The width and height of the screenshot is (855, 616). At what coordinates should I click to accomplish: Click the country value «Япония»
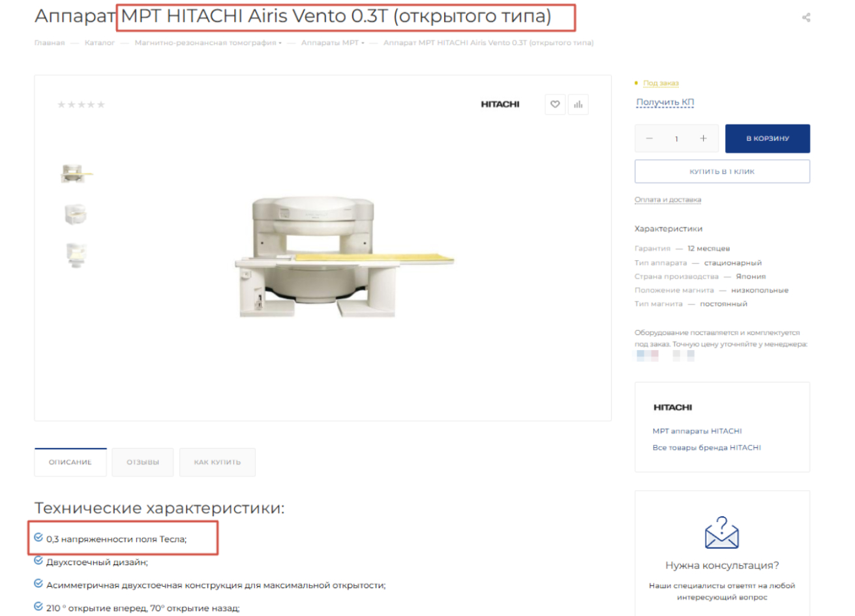(751, 276)
